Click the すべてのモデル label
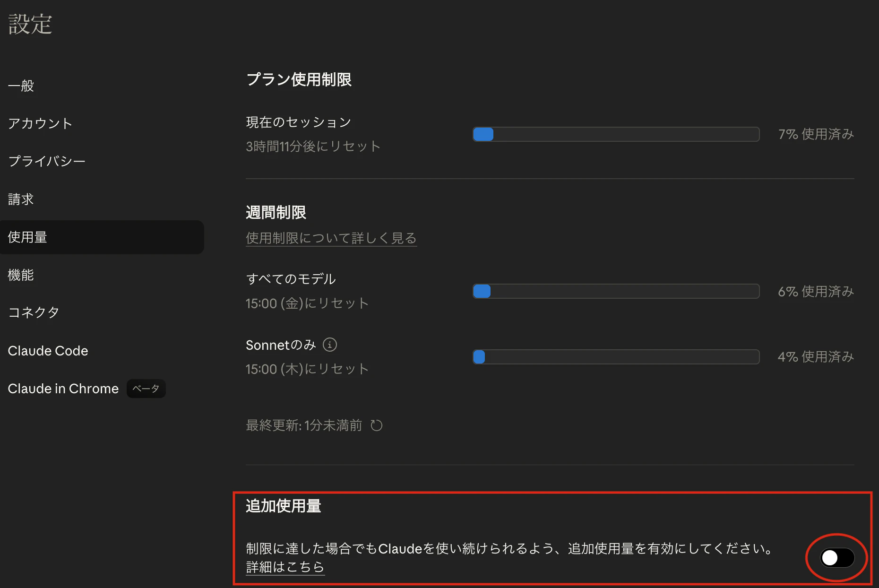The image size is (879, 588). point(291,279)
